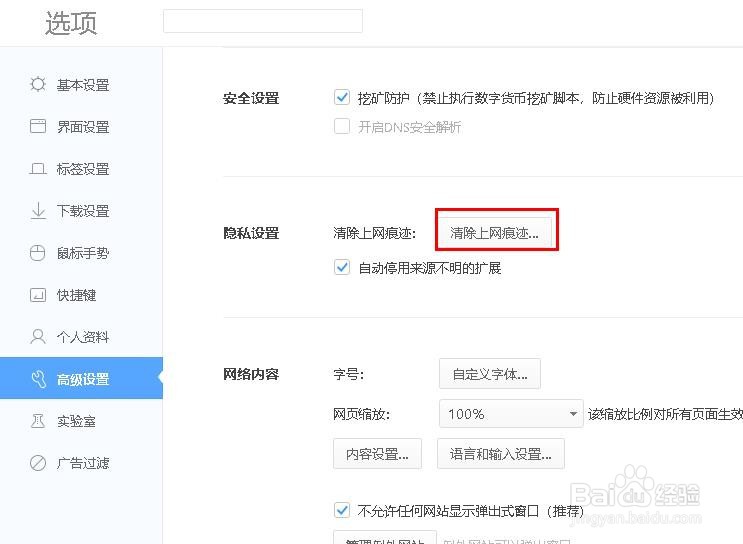Click the 选项 page title
Screen dimensions: 743x544
[71, 23]
